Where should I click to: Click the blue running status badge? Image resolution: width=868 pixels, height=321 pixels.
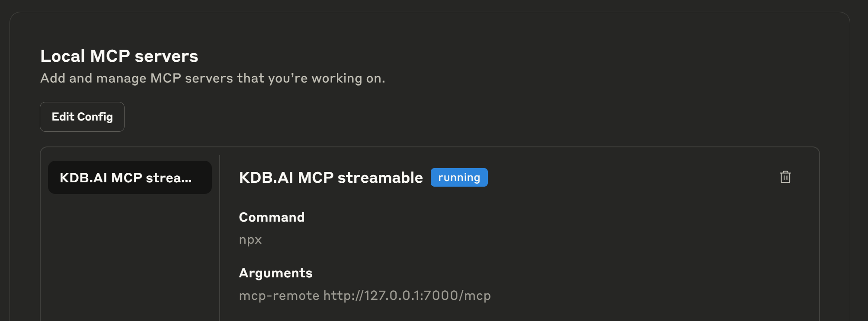[x=459, y=178]
